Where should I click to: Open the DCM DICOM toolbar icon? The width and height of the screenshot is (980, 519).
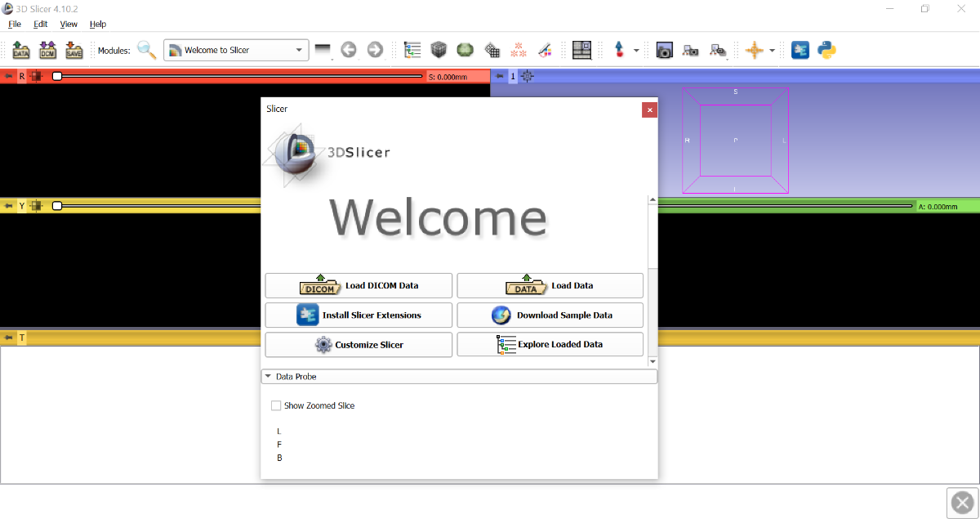47,50
